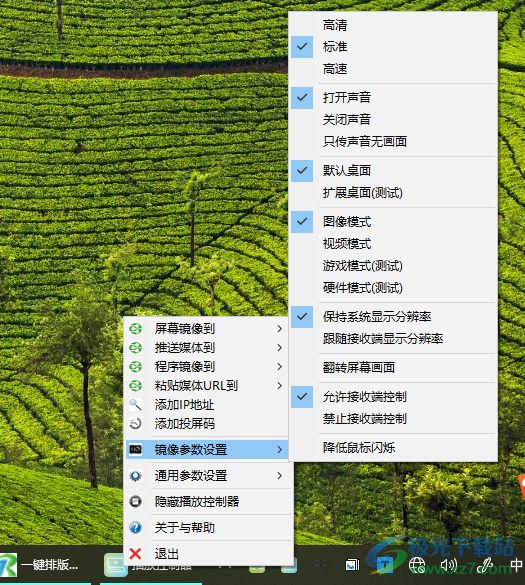Choose 隐藏播放控制器 menu entry
525x585 pixels.
[x=208, y=501]
